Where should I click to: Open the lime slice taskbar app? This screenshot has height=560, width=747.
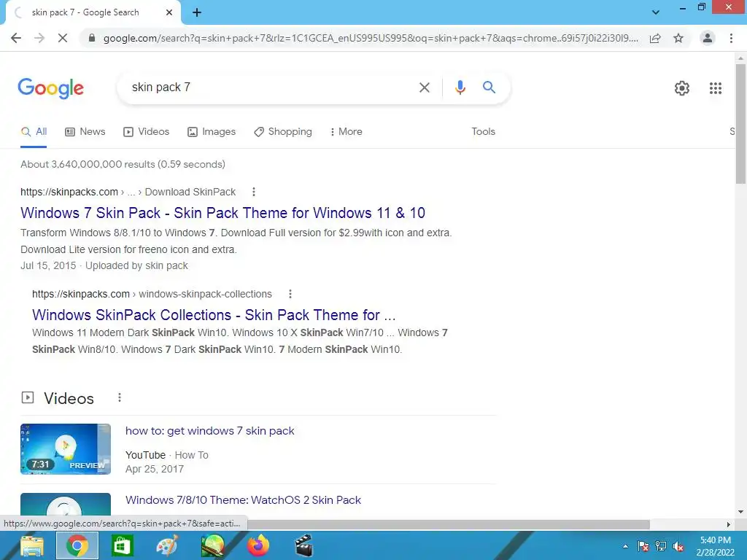(x=212, y=545)
